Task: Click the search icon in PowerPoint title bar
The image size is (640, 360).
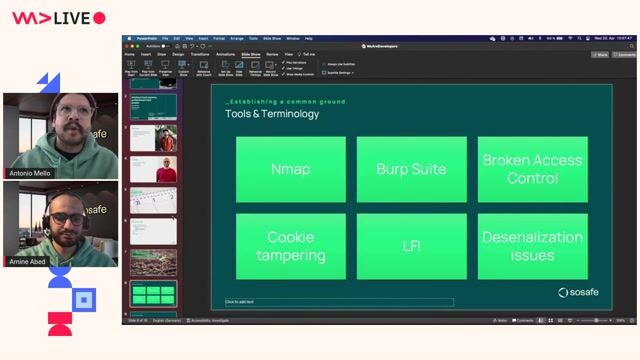Action: (x=631, y=46)
